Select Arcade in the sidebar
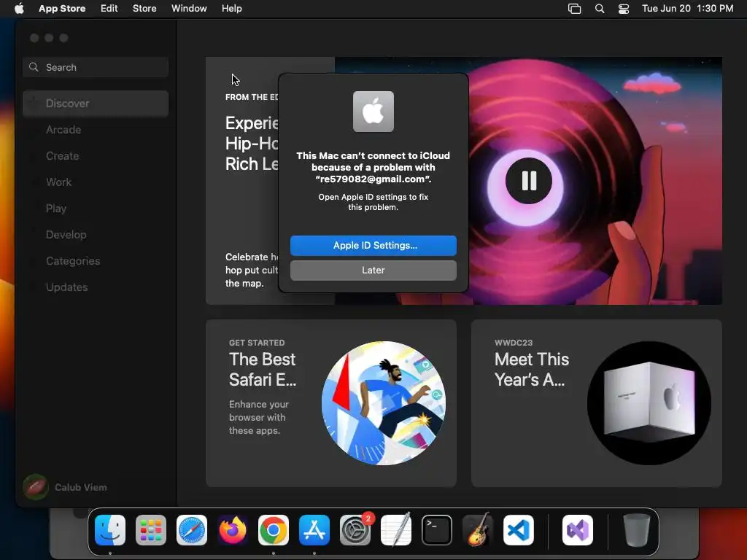Screen dimensions: 747x560 pos(96,130)
